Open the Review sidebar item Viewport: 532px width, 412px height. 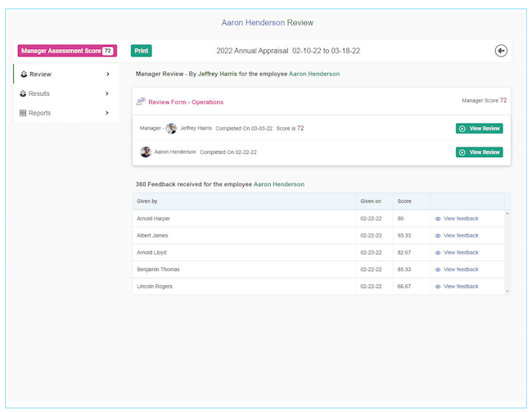[65, 74]
